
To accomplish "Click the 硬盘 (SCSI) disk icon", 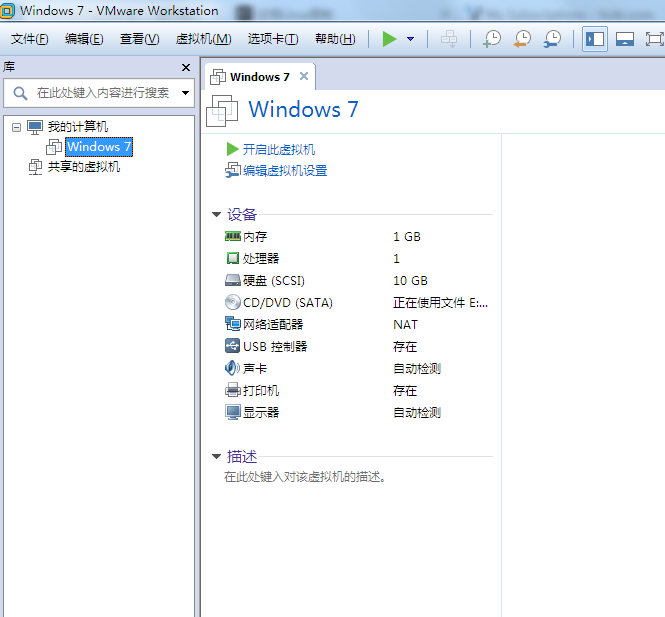I will (x=233, y=280).
